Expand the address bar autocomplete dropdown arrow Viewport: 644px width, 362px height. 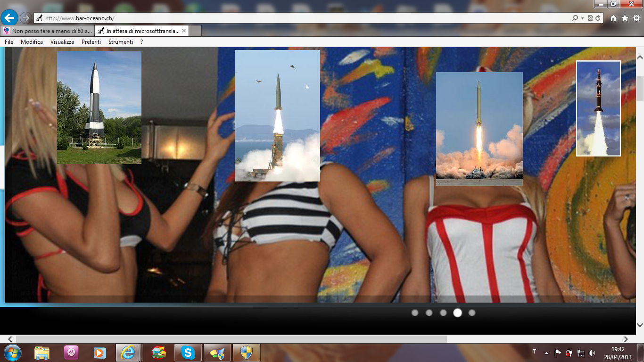(583, 18)
